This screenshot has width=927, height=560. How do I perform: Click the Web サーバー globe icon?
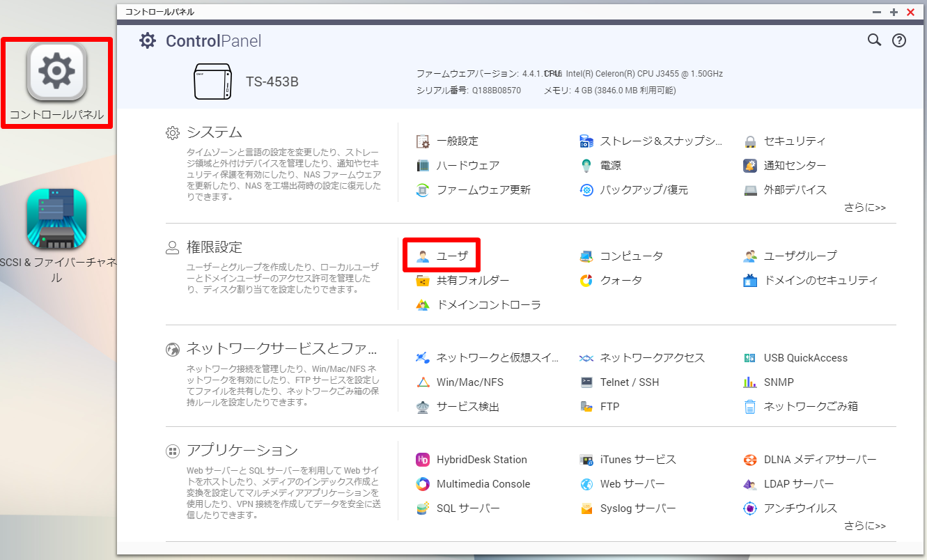tap(586, 484)
